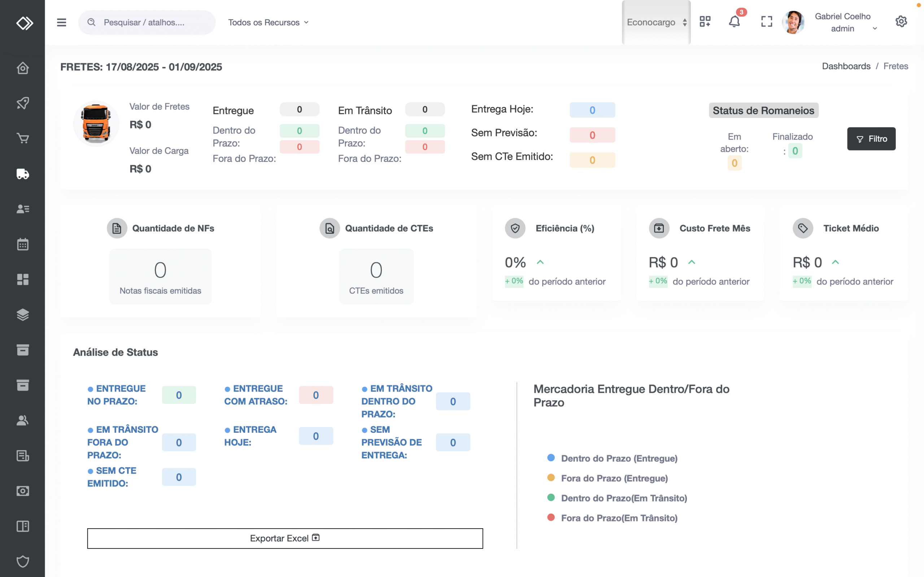Open the Econocargo company selector

click(656, 22)
